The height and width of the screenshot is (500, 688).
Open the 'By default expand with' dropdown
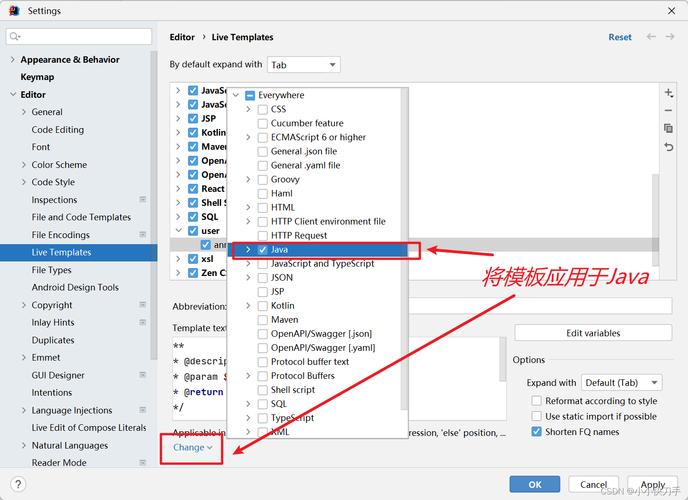click(x=303, y=65)
